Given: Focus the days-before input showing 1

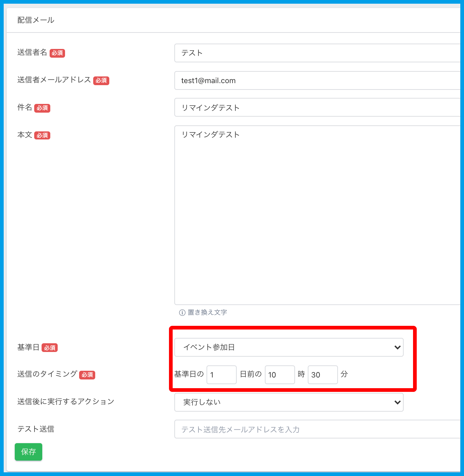Looking at the screenshot, I should (221, 375).
